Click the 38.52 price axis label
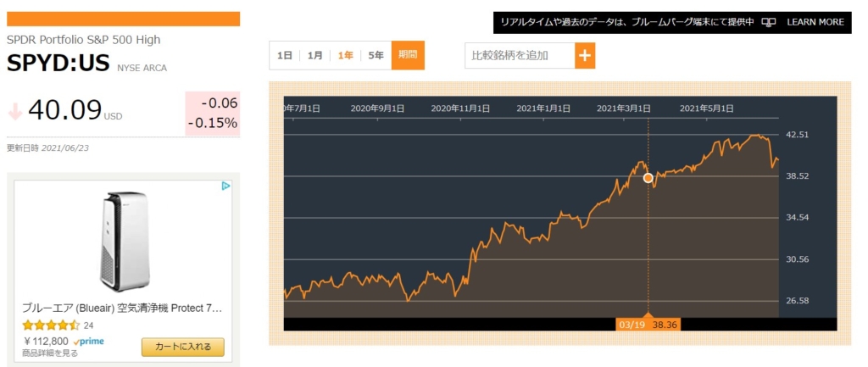868x367 pixels. 798,176
